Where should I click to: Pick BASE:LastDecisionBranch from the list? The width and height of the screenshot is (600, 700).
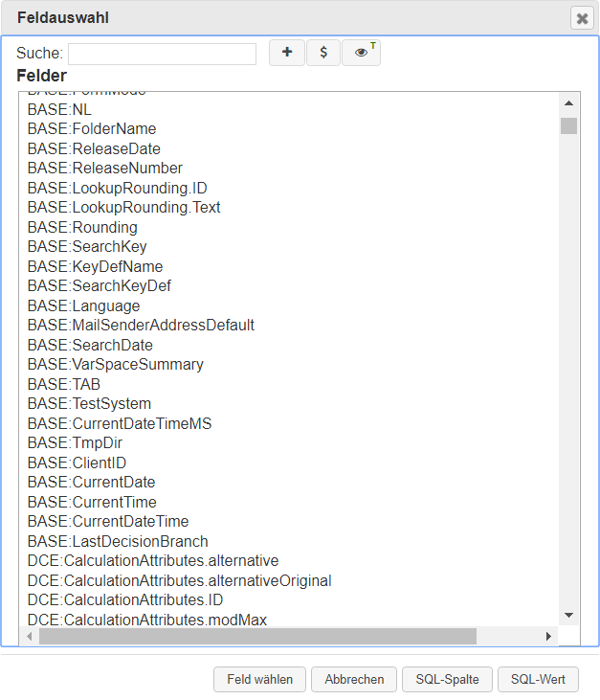(x=118, y=541)
